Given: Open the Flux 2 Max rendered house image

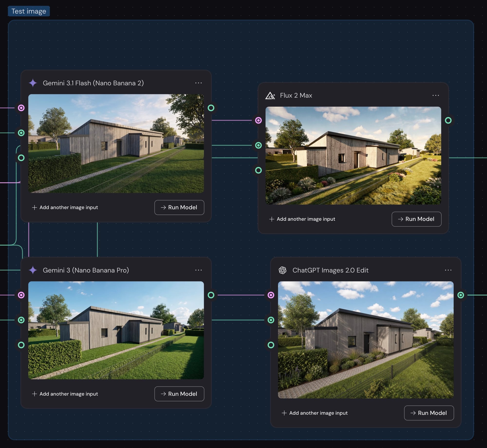Looking at the screenshot, I should [x=353, y=155].
